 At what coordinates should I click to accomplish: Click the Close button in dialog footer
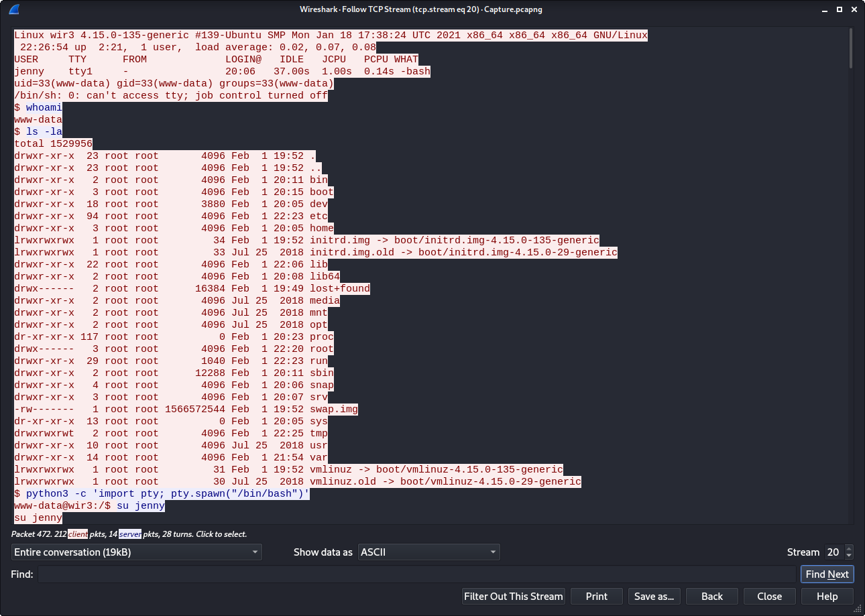(x=770, y=597)
